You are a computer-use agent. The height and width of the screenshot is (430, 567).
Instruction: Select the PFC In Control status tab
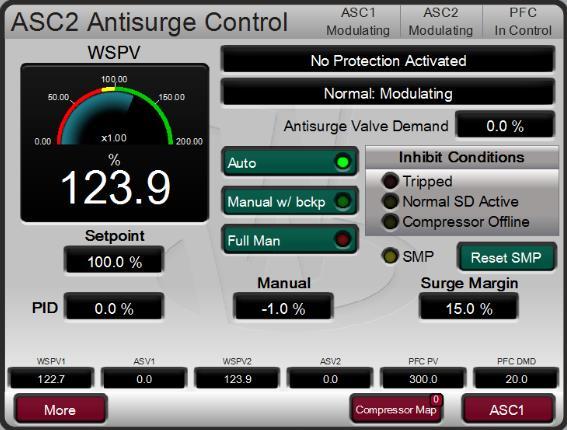coord(523,22)
